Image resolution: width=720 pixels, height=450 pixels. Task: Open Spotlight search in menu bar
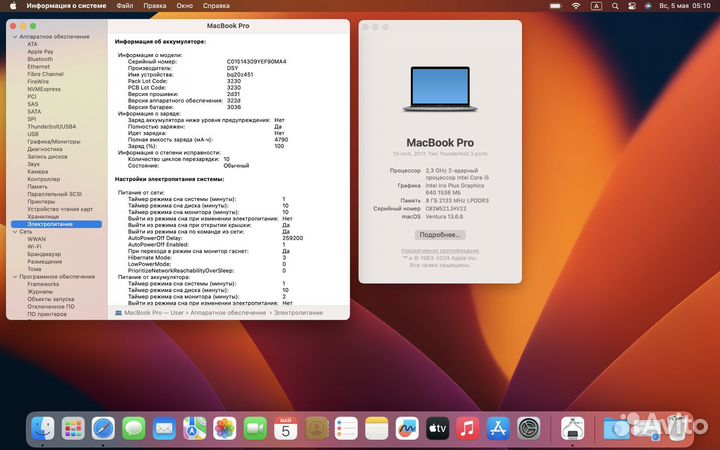615,6
